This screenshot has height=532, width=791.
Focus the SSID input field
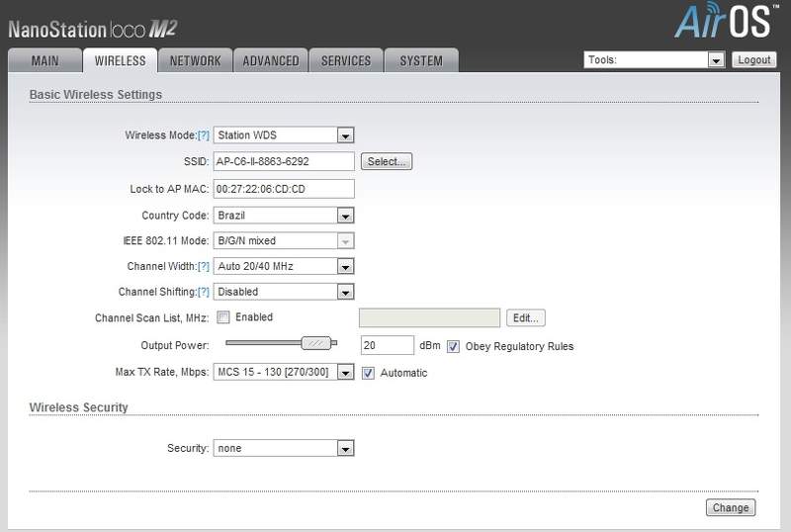pyautogui.click(x=284, y=161)
